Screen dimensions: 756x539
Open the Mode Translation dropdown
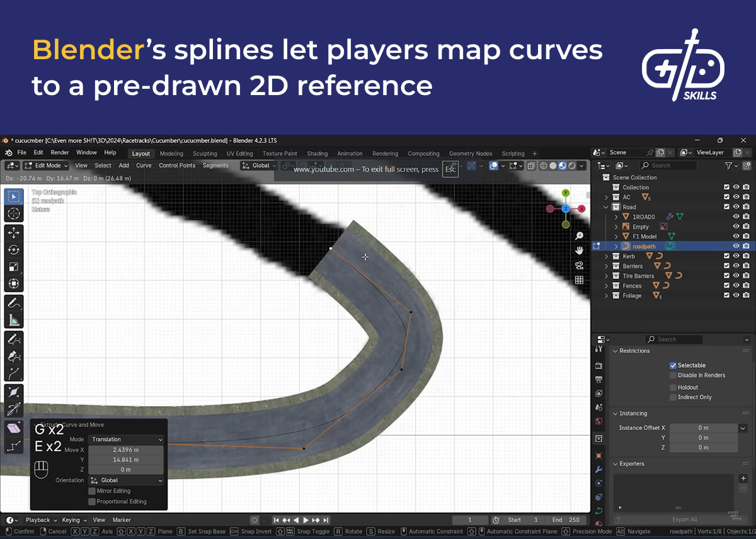(126, 440)
